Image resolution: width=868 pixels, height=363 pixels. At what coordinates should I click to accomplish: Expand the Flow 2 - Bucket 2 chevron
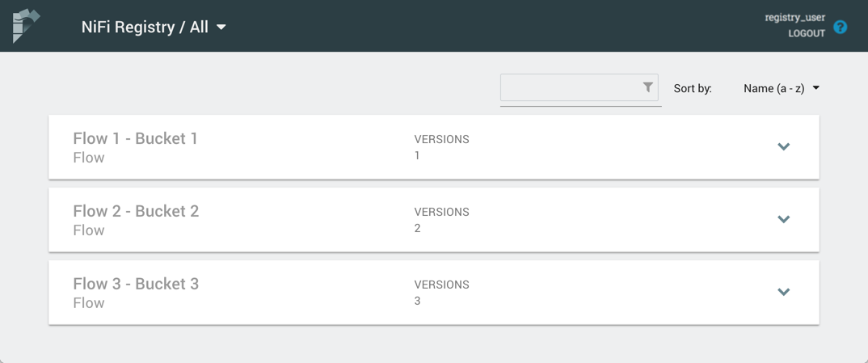[783, 220]
